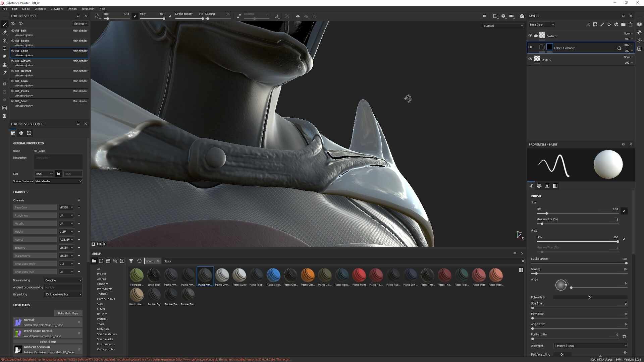Expand the UV padding dropdown
Viewport: 644px width, 362px height.
63,294
